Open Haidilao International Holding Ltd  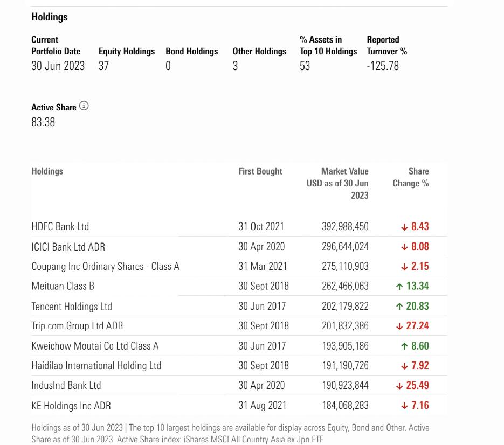tap(96, 366)
